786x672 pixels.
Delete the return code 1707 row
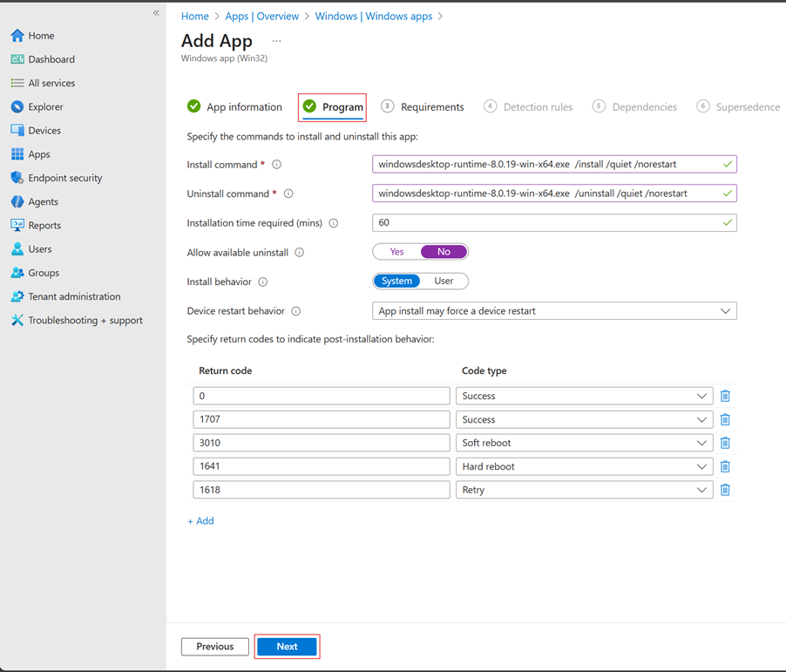(x=725, y=419)
